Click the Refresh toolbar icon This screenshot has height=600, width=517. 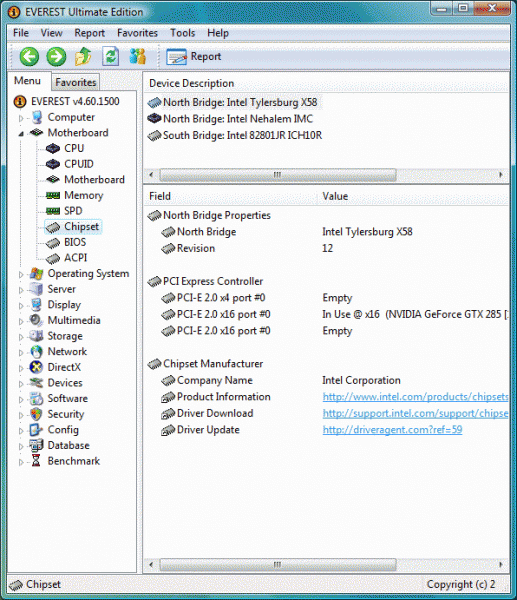[111, 57]
